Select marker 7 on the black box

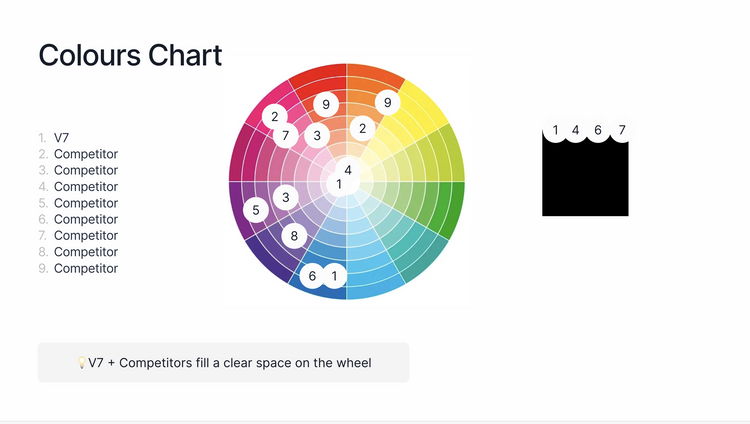click(x=622, y=130)
